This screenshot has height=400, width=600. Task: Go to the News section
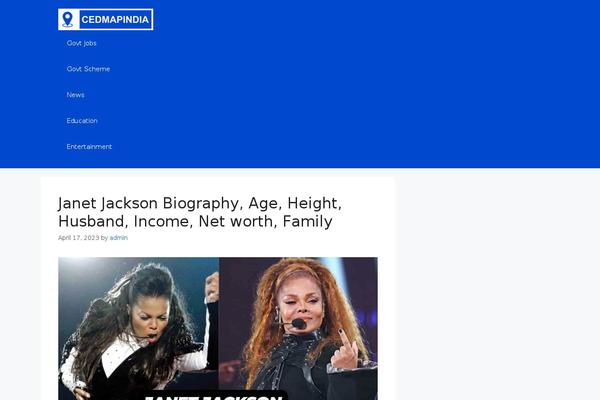pyautogui.click(x=75, y=95)
